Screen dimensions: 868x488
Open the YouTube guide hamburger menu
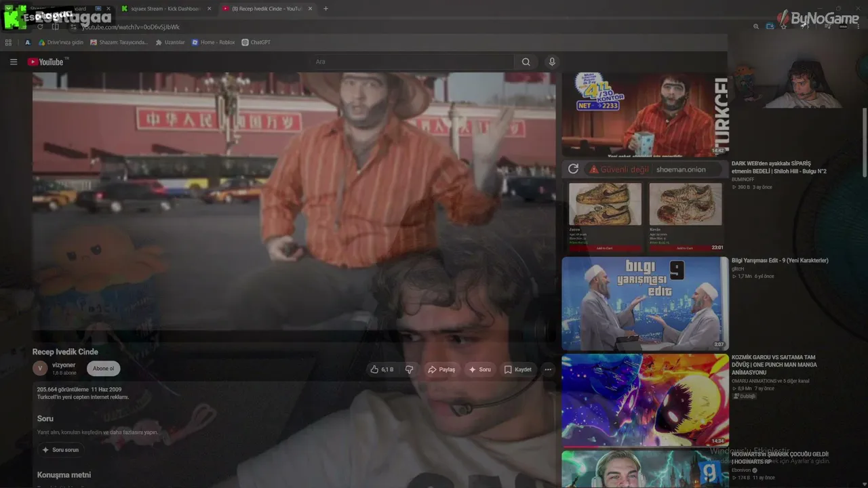14,62
